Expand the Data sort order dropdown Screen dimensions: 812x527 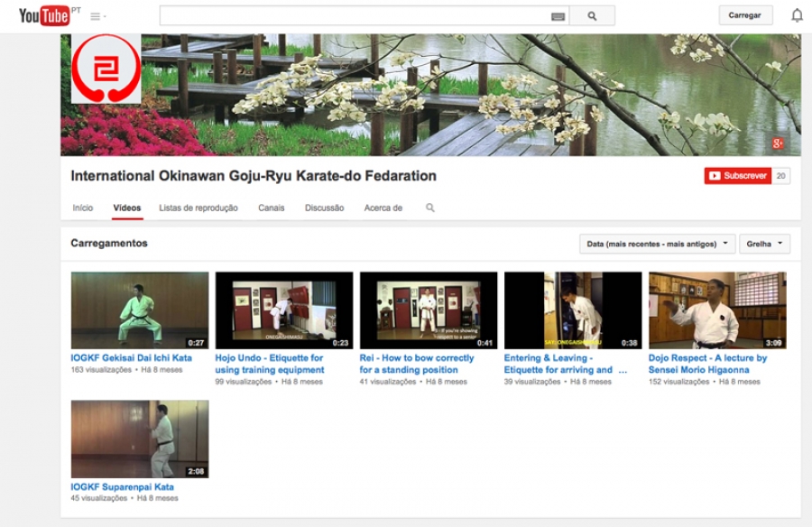pos(657,244)
